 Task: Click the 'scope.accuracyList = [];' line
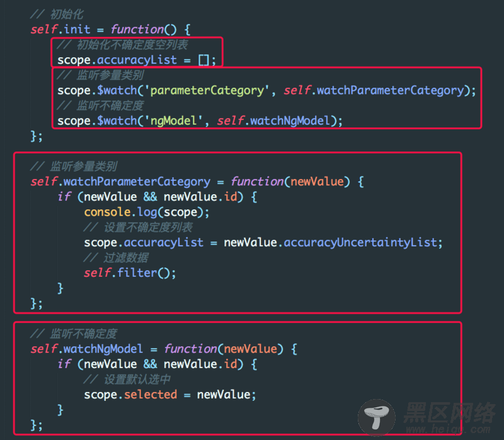137,60
